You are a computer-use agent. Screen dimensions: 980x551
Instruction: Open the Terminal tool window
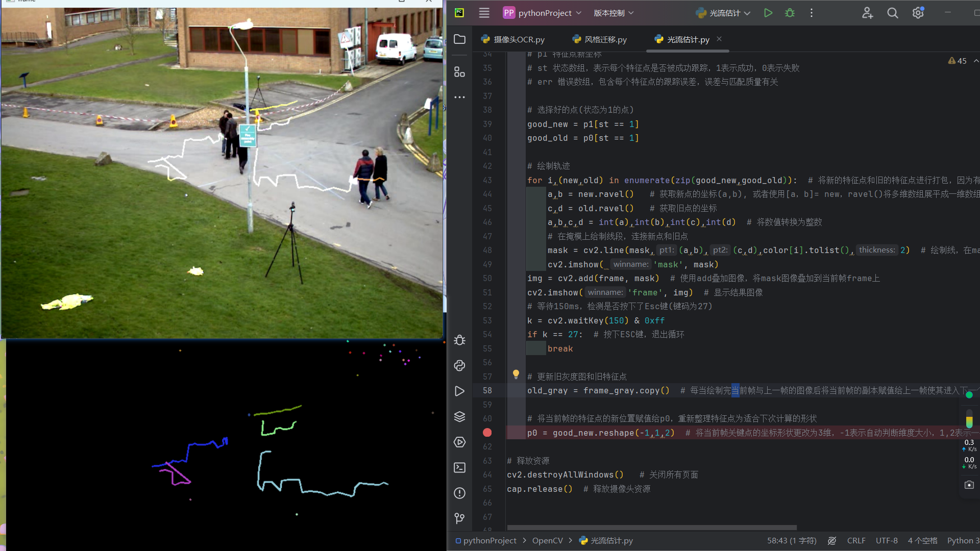(459, 467)
